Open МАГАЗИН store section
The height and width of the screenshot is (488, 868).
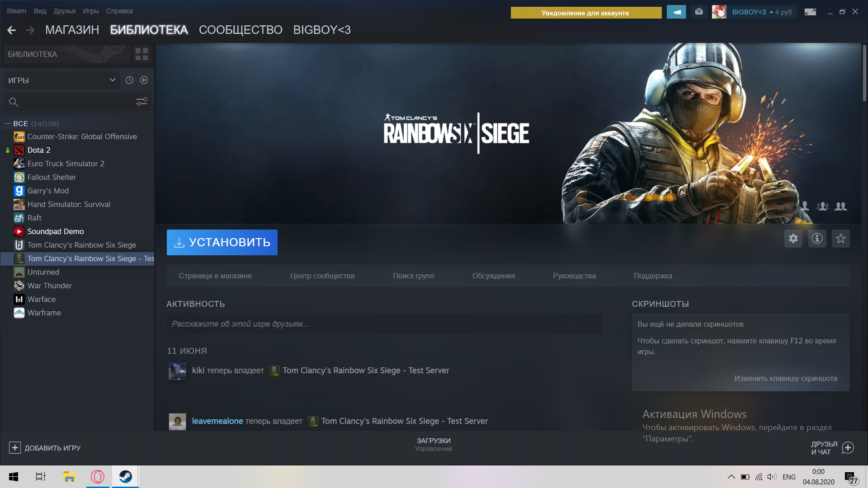72,30
